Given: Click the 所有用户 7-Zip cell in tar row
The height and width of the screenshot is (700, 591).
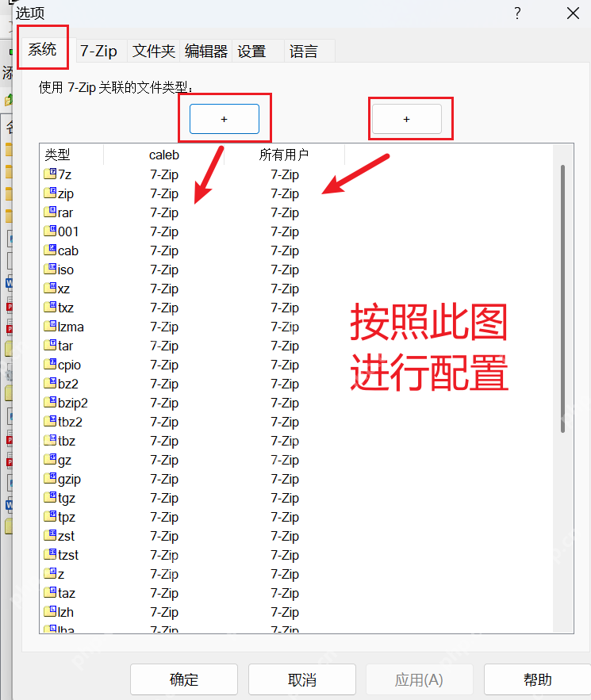Looking at the screenshot, I should click(x=285, y=346).
